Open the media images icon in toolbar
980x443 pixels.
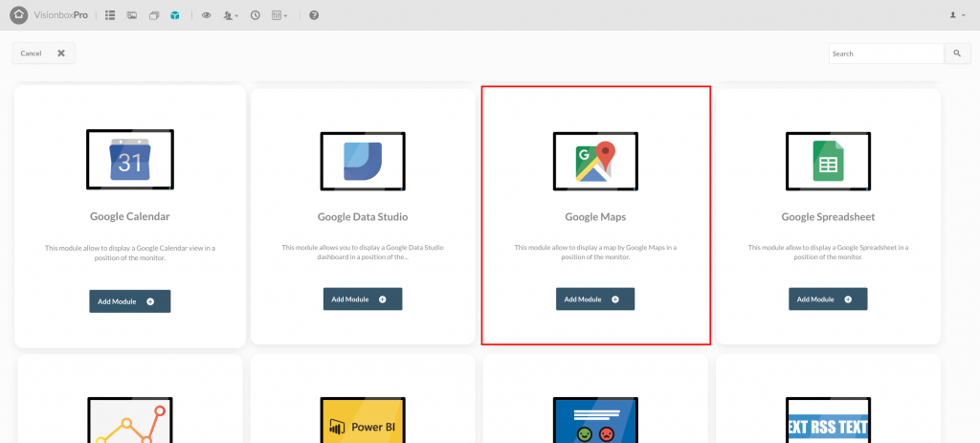click(132, 15)
